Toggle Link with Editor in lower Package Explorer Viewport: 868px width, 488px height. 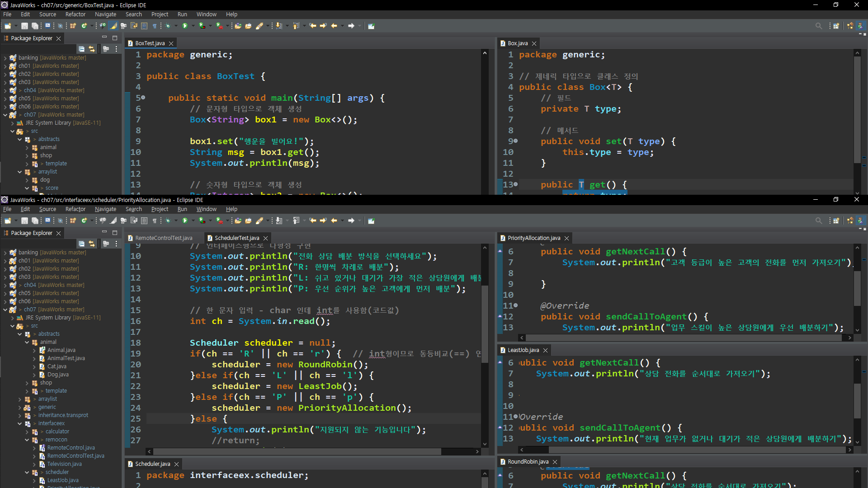pos(92,244)
